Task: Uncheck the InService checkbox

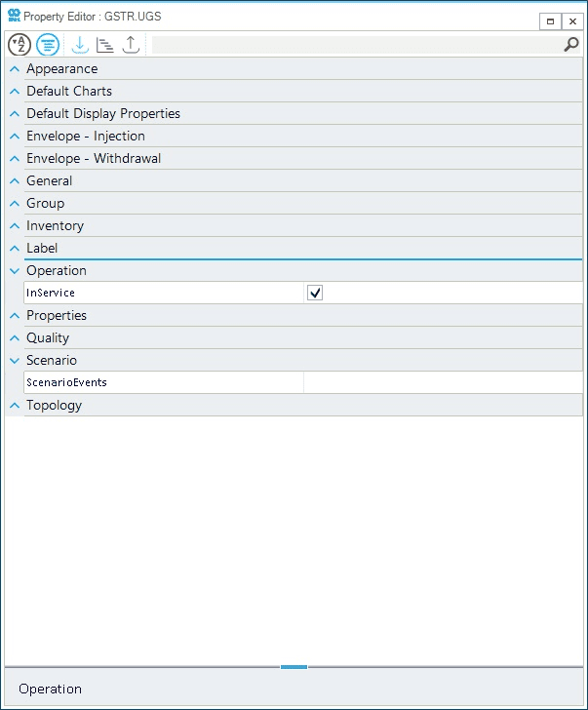Action: (315, 293)
